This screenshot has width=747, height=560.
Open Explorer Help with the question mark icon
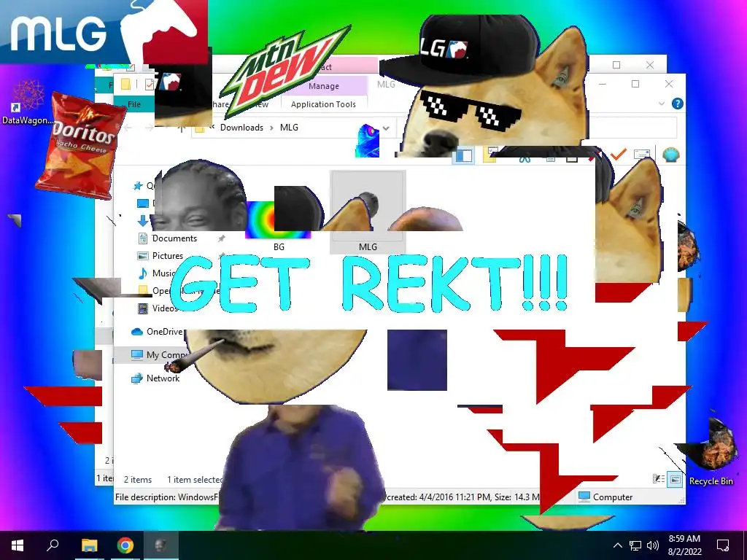pyautogui.click(x=677, y=104)
